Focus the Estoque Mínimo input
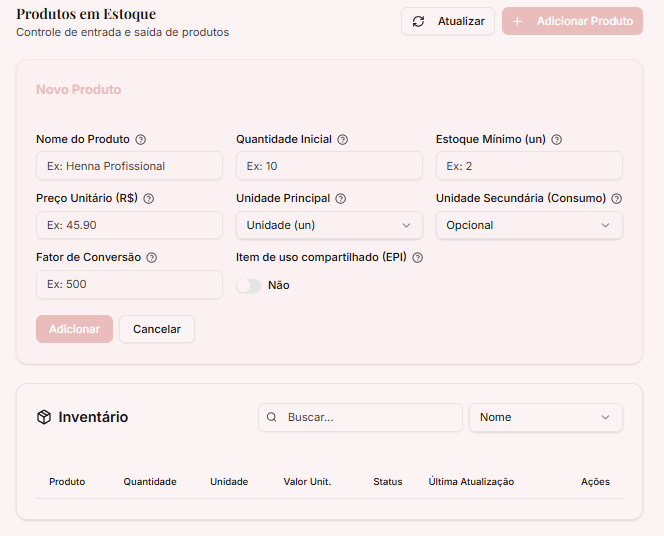Viewport: 664px width, 536px height. tap(529, 166)
